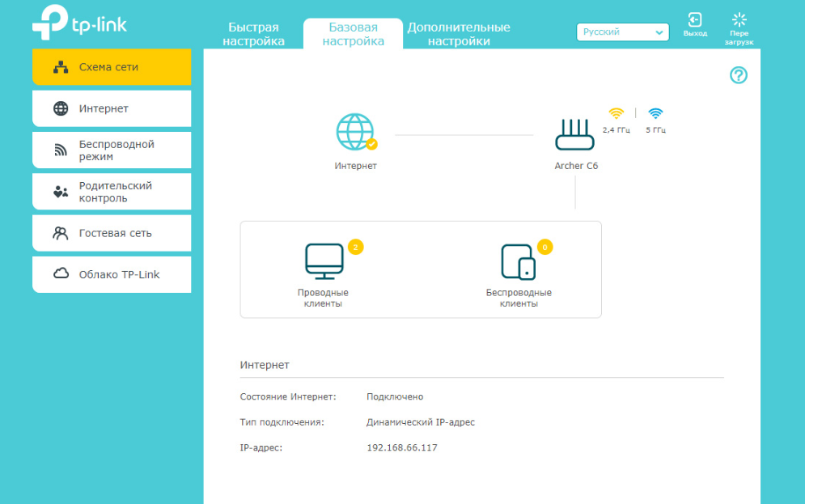
Task: Open Родительский контроль section
Action: (x=112, y=192)
